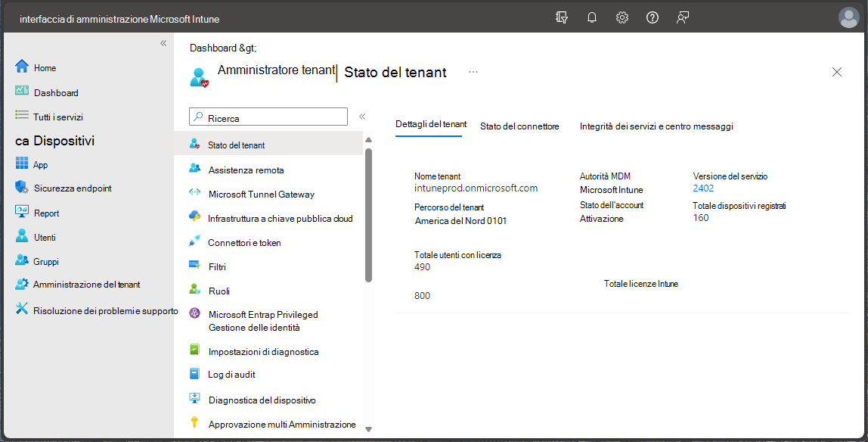Click the Log di audit icon
868x442 pixels.
click(194, 373)
